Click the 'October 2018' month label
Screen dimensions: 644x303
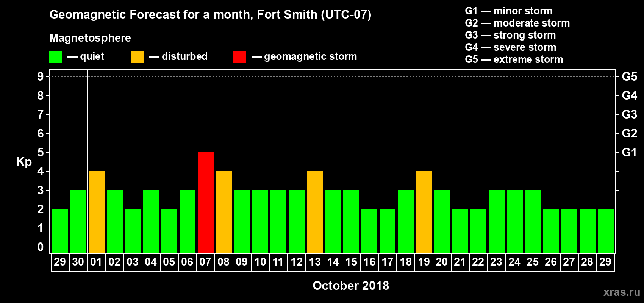tap(351, 286)
